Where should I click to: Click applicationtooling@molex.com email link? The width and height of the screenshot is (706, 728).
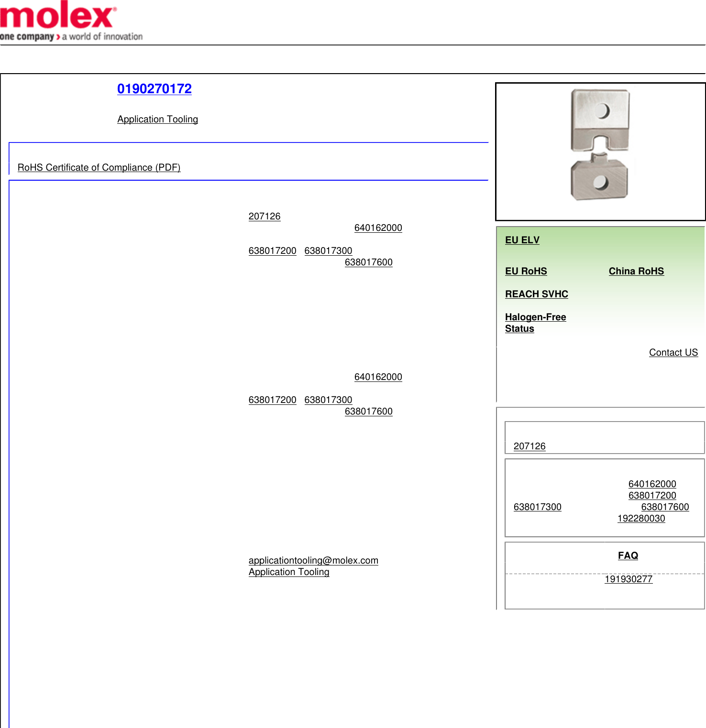(313, 560)
